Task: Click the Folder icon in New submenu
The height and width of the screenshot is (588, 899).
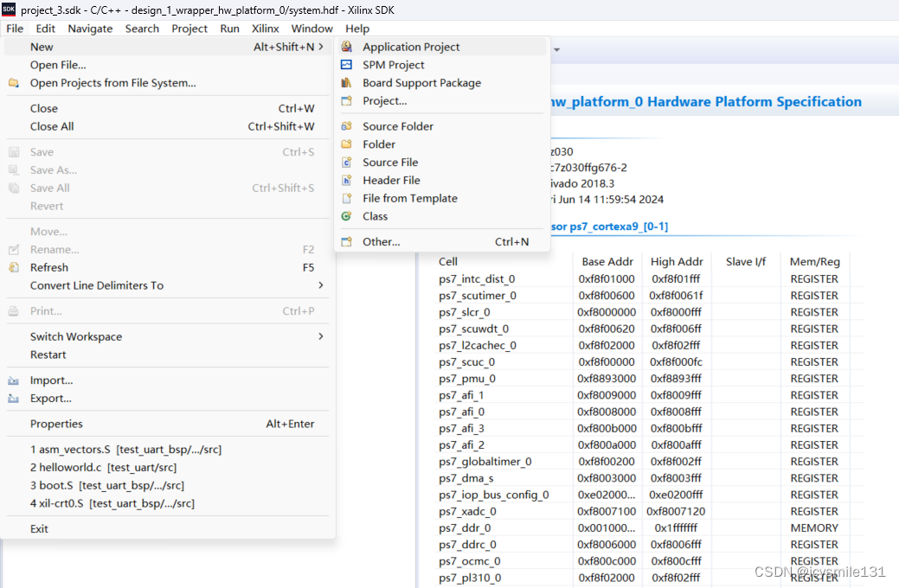Action: click(346, 144)
